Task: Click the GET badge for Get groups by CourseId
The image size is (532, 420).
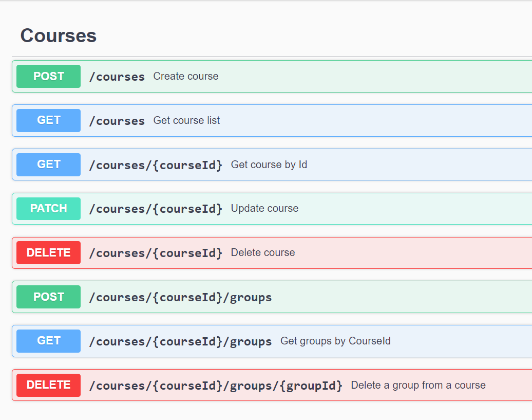Action: (x=48, y=341)
